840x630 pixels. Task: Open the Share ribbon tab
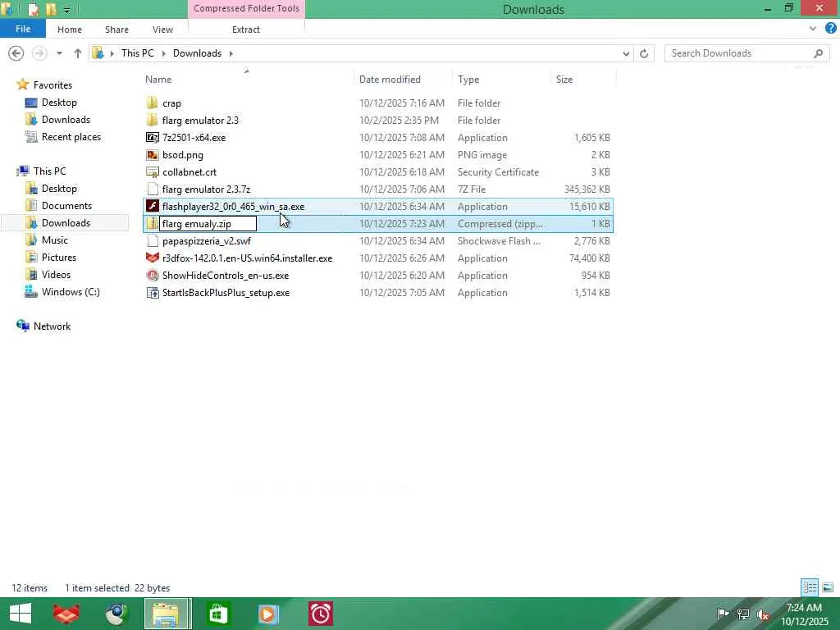[116, 30]
